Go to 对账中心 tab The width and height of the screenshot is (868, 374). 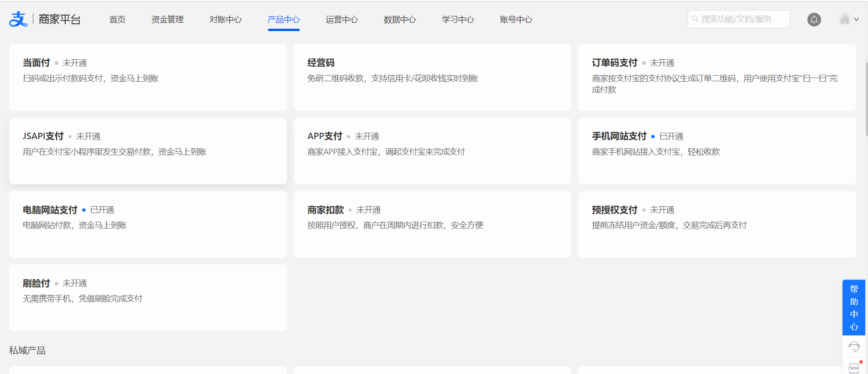click(226, 20)
